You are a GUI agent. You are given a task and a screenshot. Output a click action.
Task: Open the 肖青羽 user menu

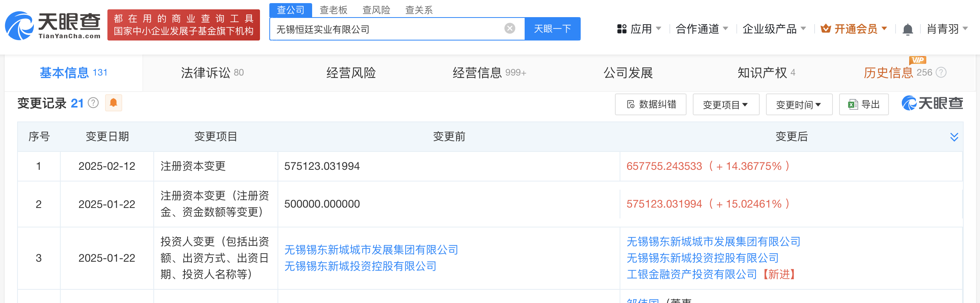947,29
